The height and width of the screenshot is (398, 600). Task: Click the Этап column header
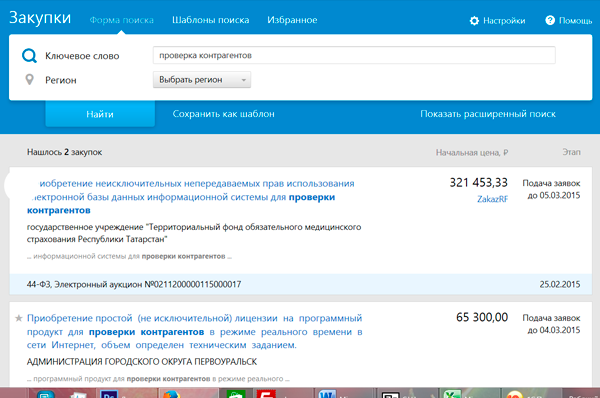coord(571,152)
